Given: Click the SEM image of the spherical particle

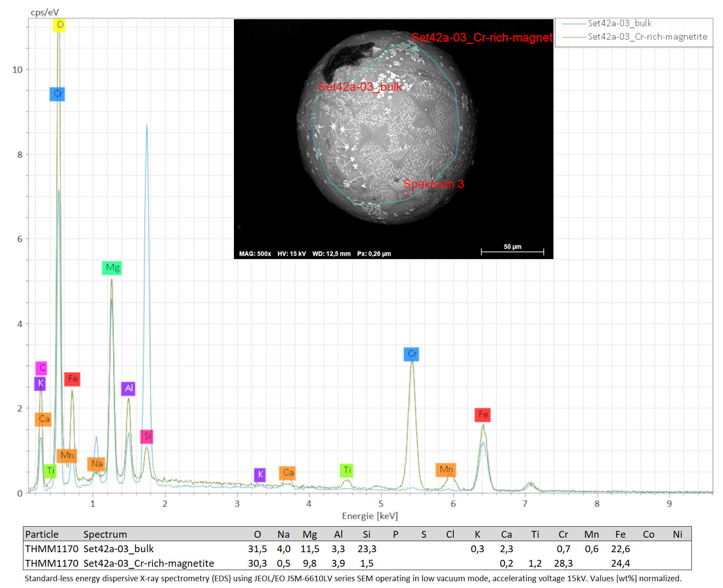Looking at the screenshot, I should click(x=394, y=139).
